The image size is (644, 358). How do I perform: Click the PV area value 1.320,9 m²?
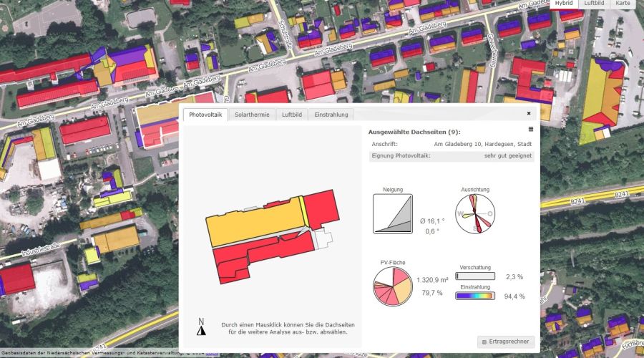[x=432, y=280]
